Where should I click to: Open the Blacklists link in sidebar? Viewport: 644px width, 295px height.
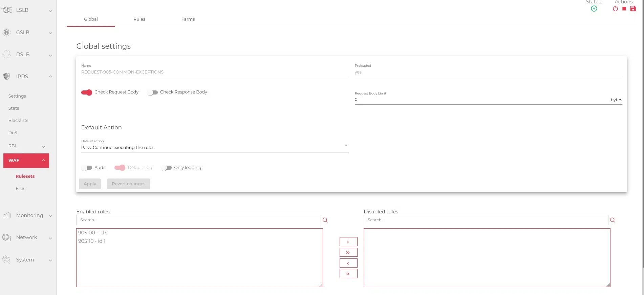coord(18,121)
